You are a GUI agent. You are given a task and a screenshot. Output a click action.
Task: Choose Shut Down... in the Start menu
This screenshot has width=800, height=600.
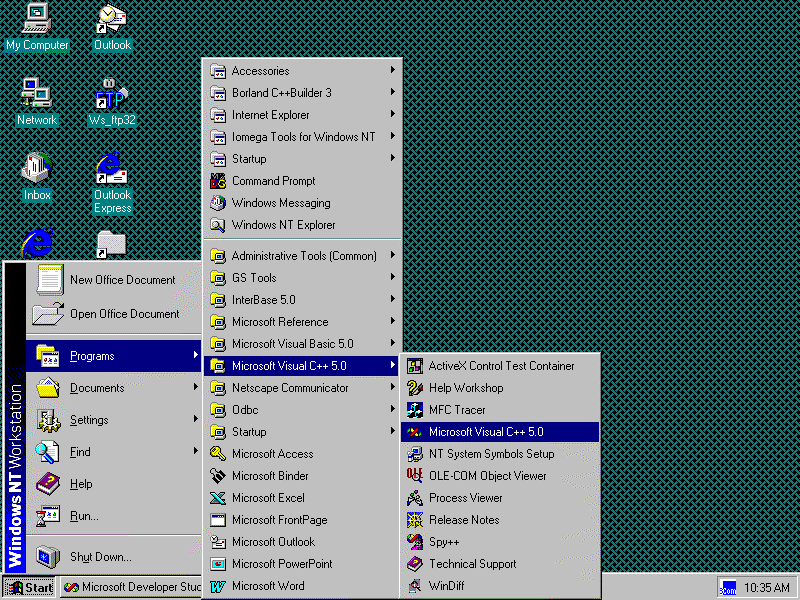coord(113,557)
